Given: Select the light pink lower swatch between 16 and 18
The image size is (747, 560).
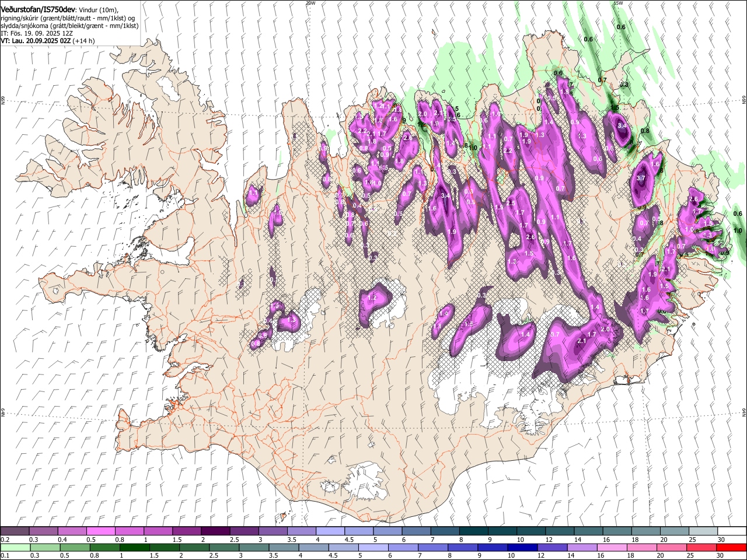Looking at the screenshot, I should point(612,547).
